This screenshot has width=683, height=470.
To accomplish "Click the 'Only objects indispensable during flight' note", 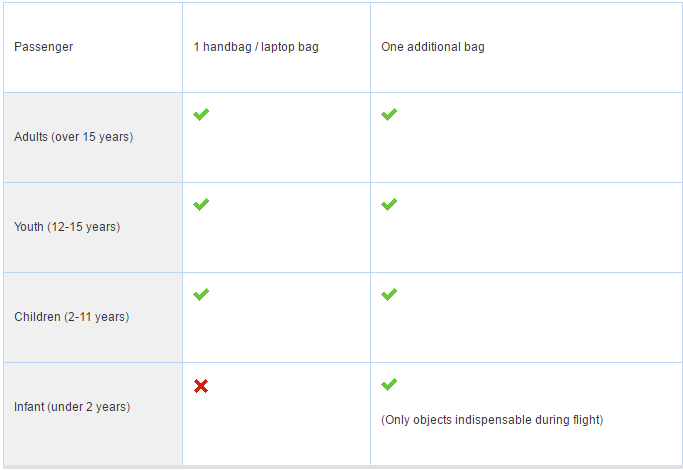I will click(x=492, y=420).
